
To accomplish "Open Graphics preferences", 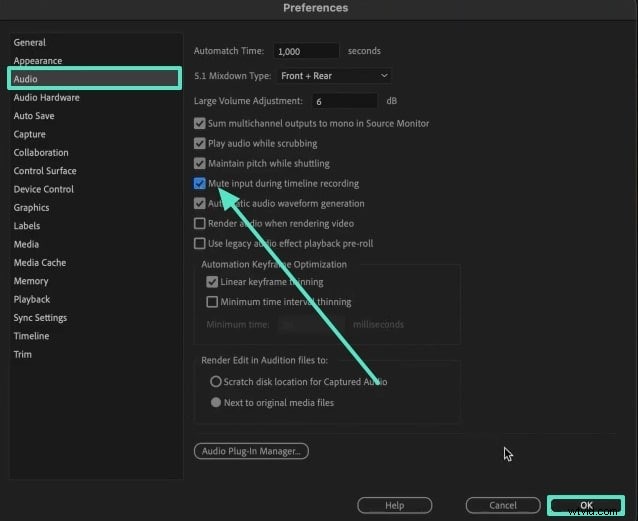I will 31,208.
